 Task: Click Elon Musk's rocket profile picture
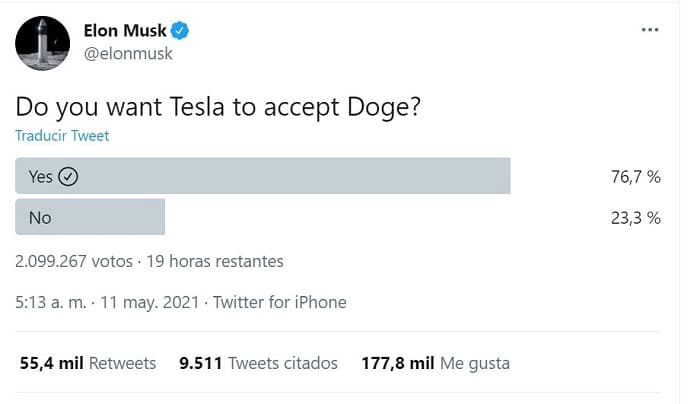[42, 43]
